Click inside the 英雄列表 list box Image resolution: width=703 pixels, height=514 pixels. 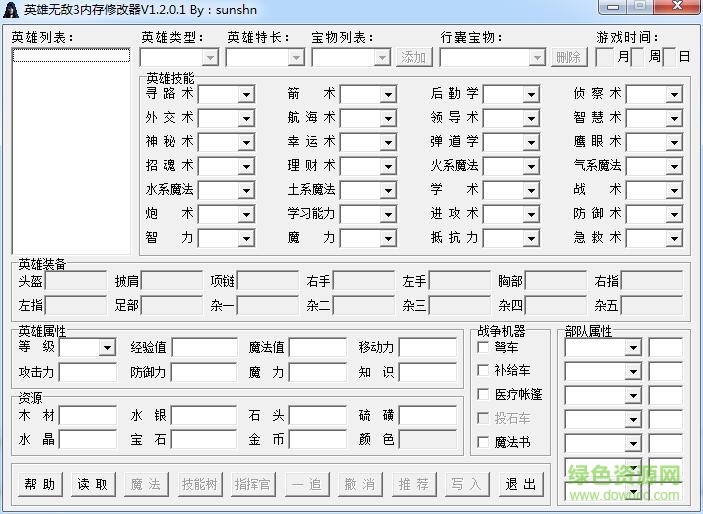click(x=71, y=150)
